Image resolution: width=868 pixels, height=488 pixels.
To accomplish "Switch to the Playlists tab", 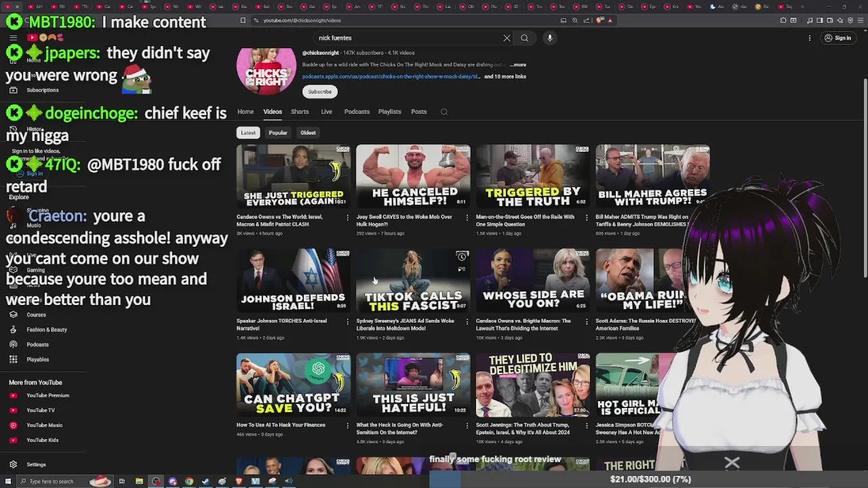I will pyautogui.click(x=390, y=112).
